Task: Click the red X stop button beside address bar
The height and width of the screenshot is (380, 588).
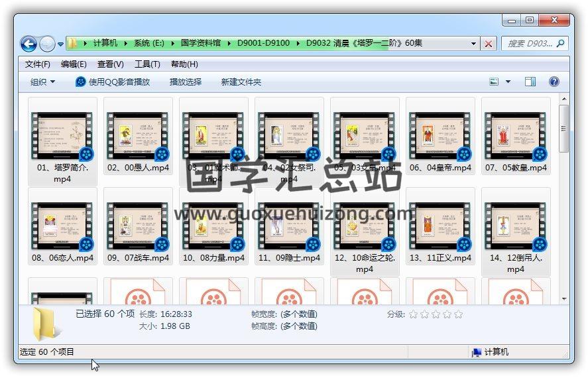Action: point(489,44)
